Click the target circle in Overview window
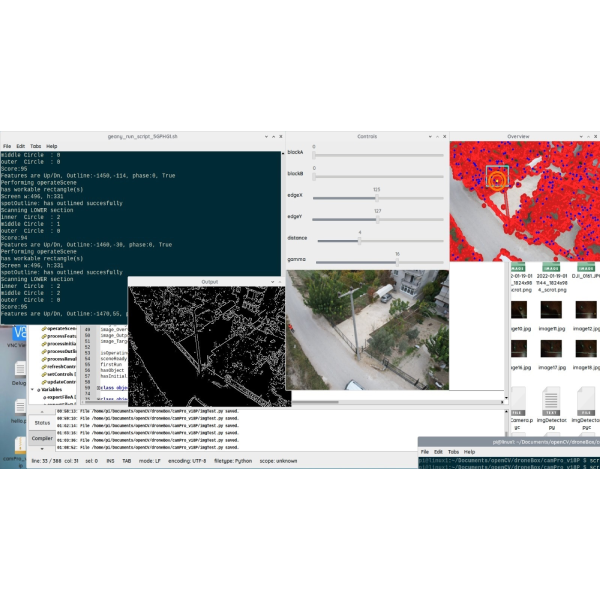The height and width of the screenshot is (600, 600). pos(497,180)
